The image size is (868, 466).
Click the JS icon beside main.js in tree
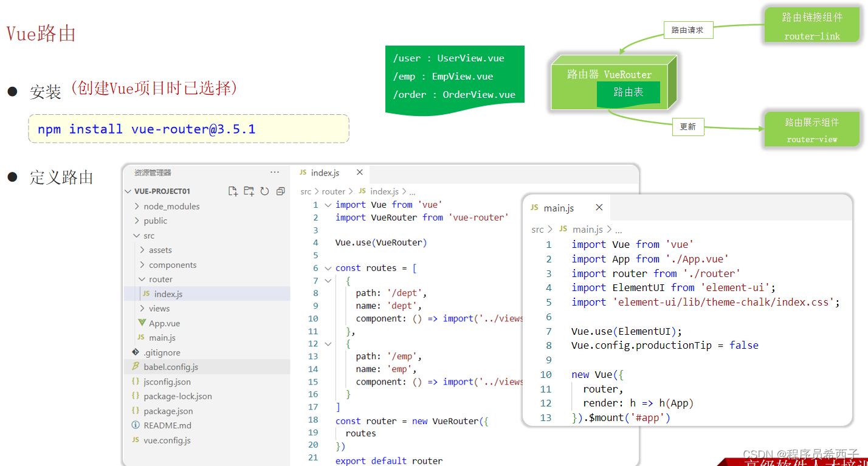tap(141, 338)
